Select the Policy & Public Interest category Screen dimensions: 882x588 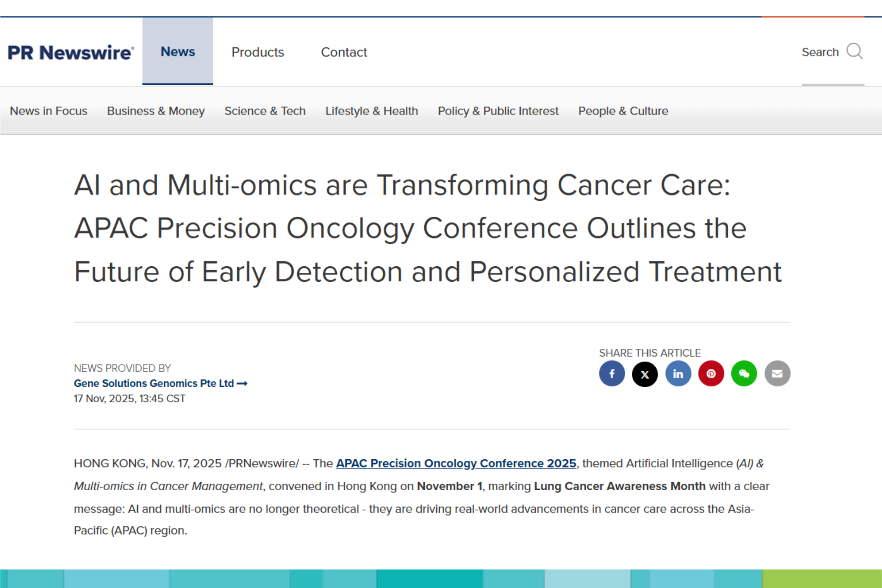498,111
